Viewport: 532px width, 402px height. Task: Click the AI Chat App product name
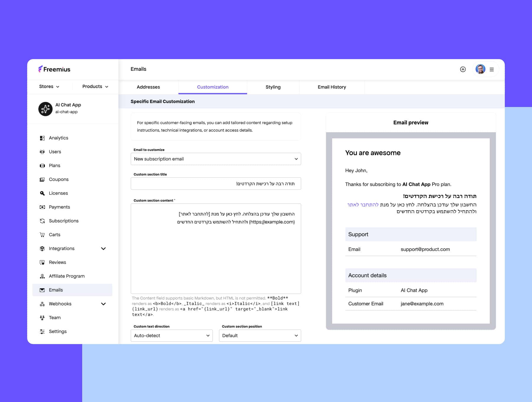pos(68,105)
